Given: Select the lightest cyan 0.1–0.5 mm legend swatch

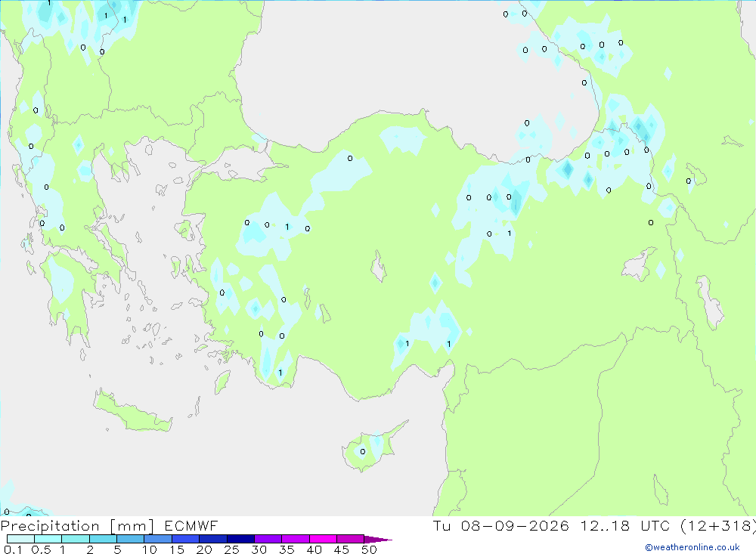Looking at the screenshot, I should click(x=20, y=539).
